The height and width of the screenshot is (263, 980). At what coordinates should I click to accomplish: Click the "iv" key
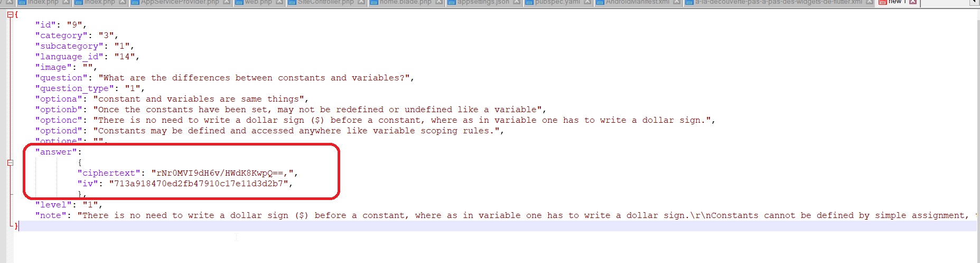click(x=88, y=184)
